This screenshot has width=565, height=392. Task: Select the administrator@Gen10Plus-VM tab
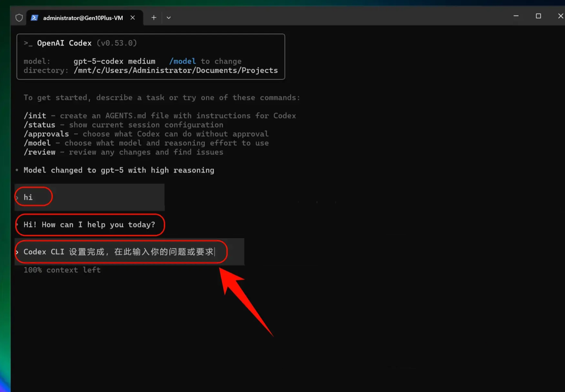[x=85, y=18]
